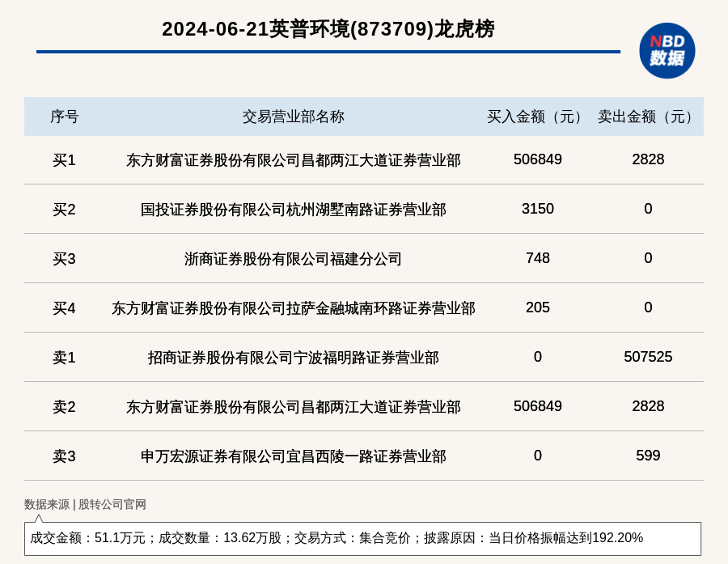Click sell amount 507525 in 卖1 row

(648, 356)
